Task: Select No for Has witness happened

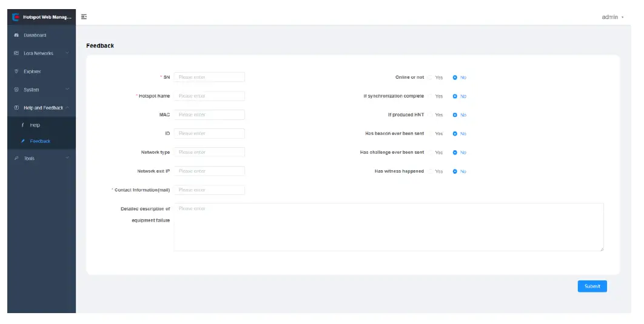Action: 455,171
